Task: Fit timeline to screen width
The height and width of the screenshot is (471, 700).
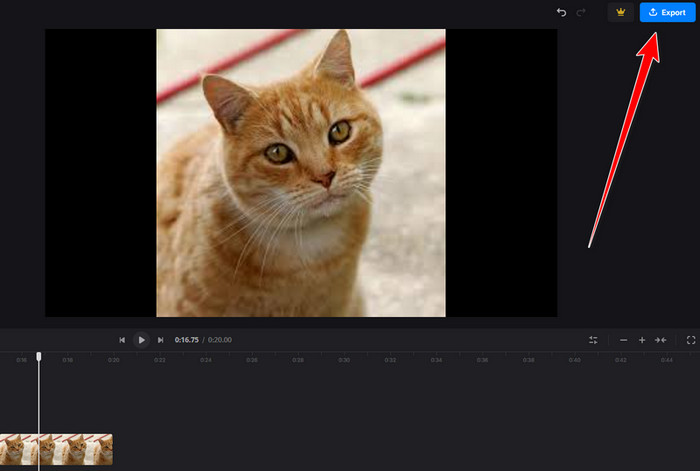Action: click(x=661, y=340)
